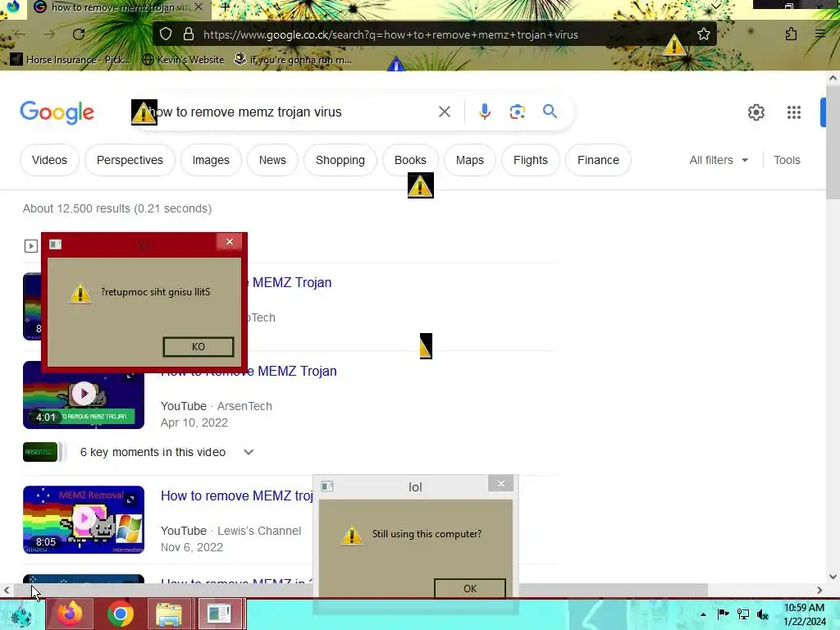840x630 pixels.
Task: Select the Shopping filter tab
Action: tap(340, 160)
